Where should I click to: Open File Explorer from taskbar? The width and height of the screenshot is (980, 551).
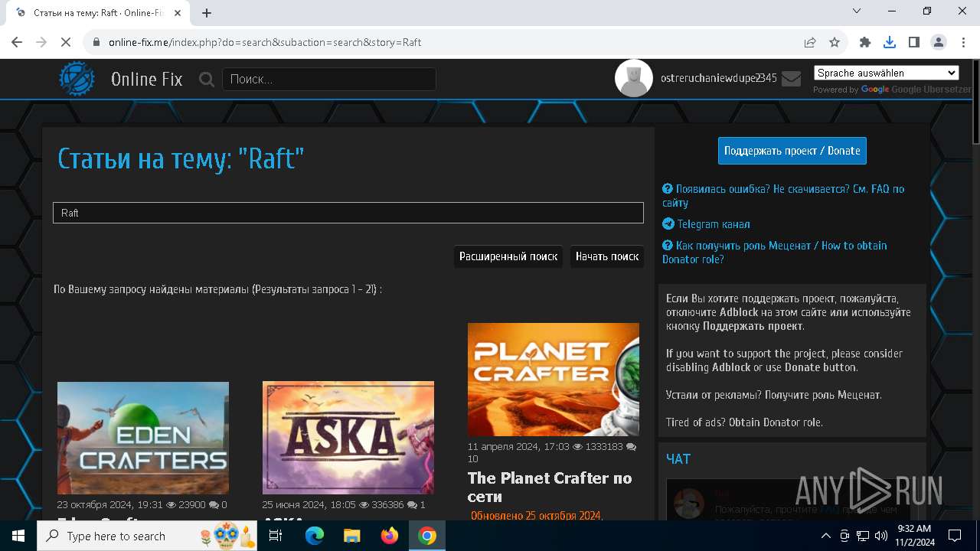coord(352,536)
